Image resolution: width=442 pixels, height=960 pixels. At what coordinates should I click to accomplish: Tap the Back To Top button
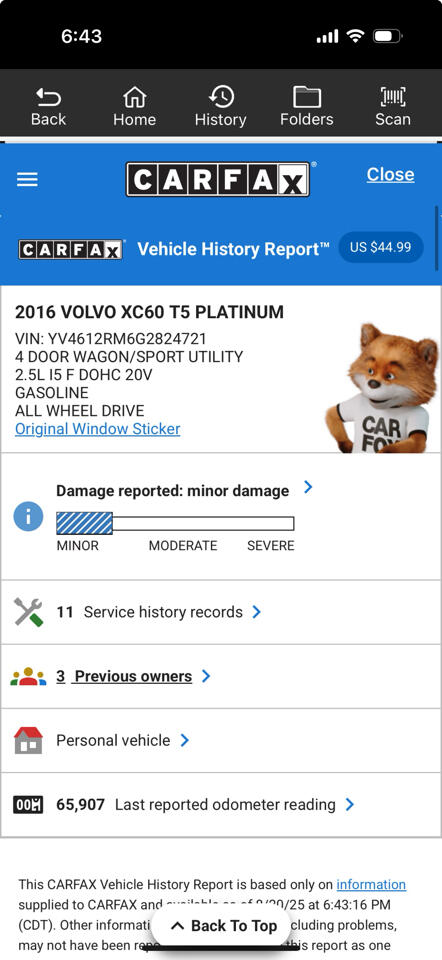point(224,926)
